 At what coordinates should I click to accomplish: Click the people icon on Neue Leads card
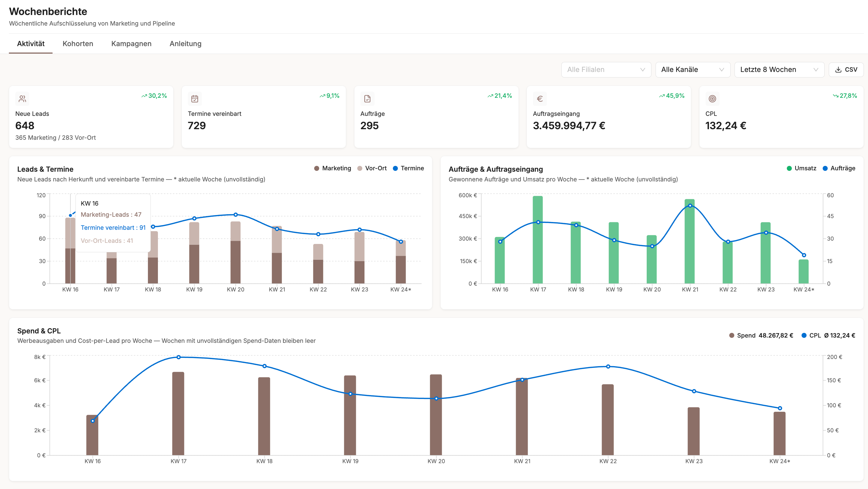click(x=22, y=99)
